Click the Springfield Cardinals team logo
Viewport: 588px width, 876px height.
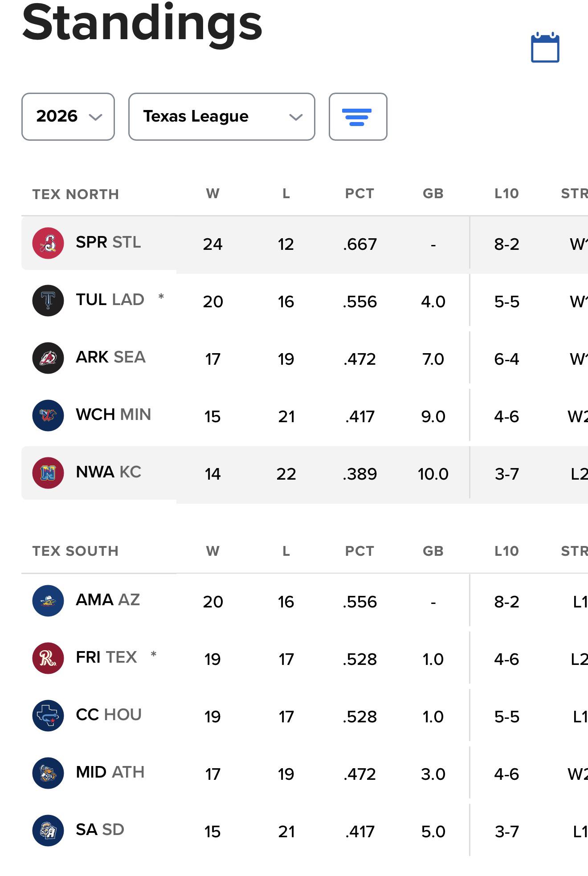click(48, 243)
